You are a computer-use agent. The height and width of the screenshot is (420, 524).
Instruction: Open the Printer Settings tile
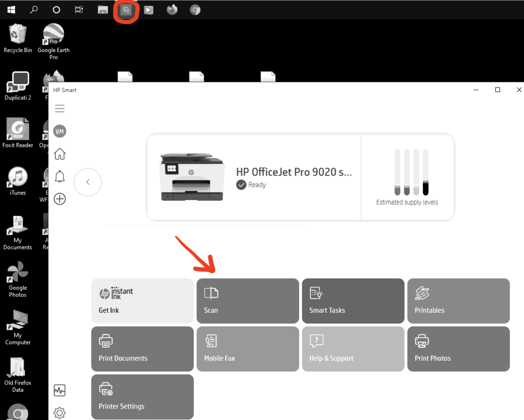pyautogui.click(x=142, y=396)
